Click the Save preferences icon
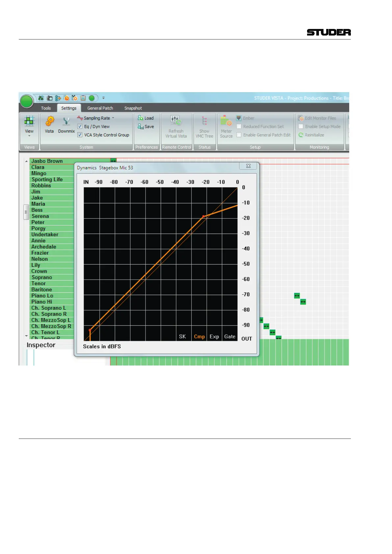Image resolution: width=392 pixels, height=554 pixels. [141, 126]
